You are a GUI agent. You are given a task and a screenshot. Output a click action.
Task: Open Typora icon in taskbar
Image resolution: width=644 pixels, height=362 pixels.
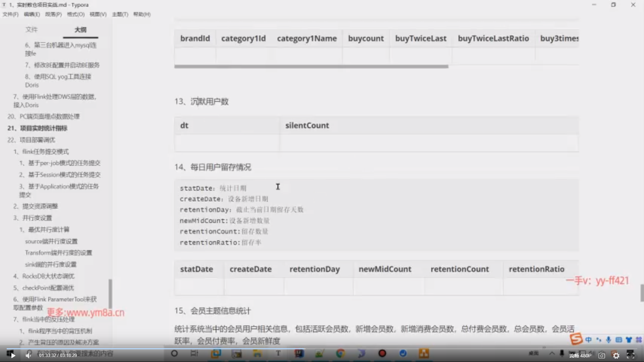click(278, 353)
